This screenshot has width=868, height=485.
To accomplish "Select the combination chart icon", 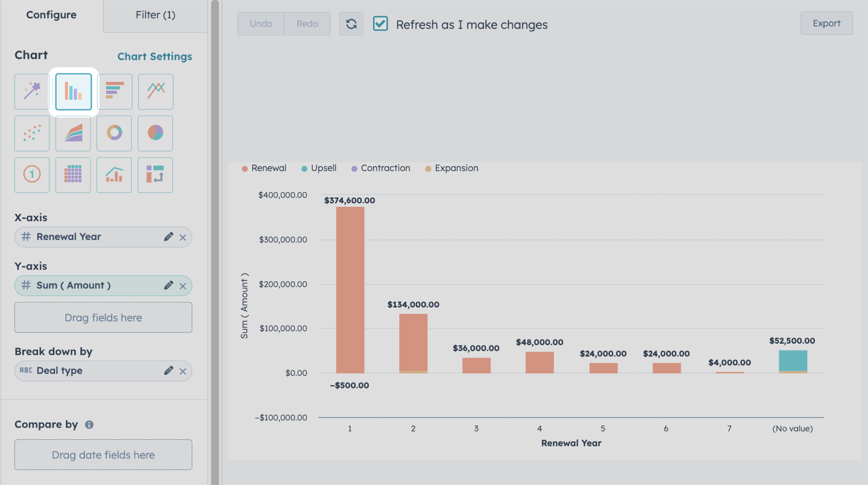I will pyautogui.click(x=115, y=175).
